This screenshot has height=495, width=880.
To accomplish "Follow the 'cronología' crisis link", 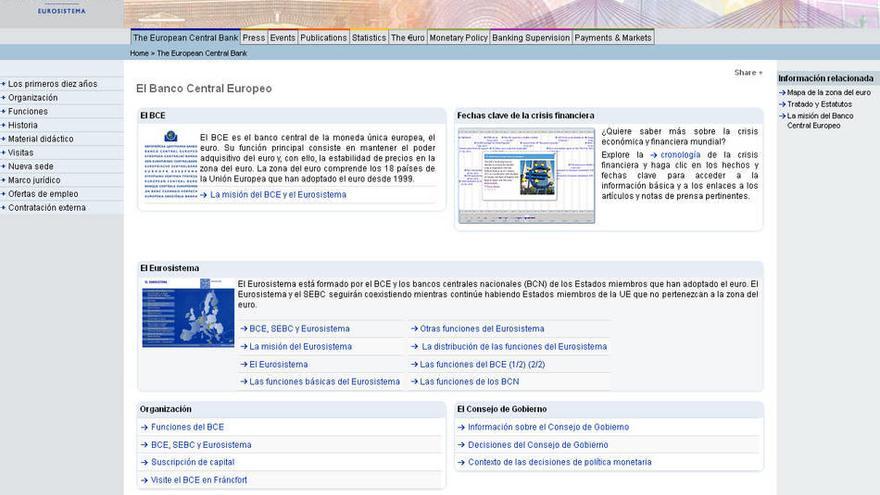I will pos(680,155).
